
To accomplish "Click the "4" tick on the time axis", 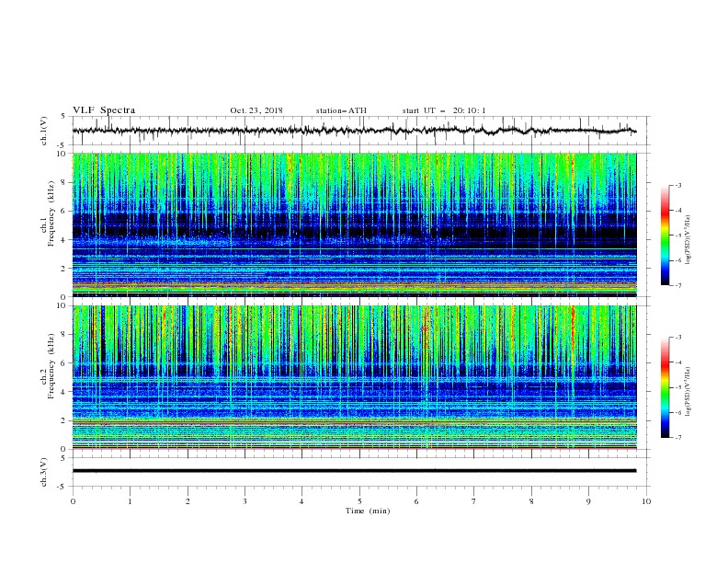I will (301, 501).
